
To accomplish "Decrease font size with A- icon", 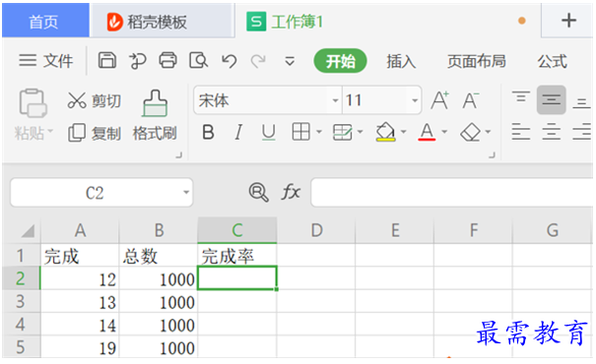I will tap(471, 100).
